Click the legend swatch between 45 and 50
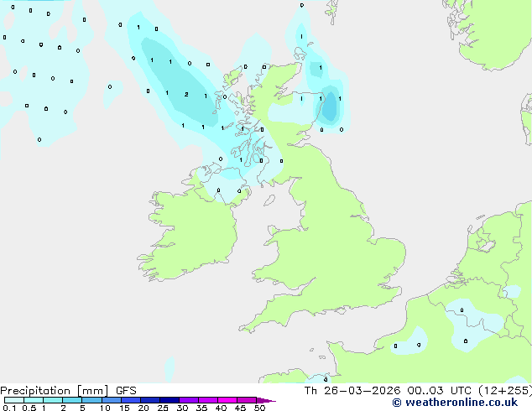Viewport: 532px width, 411px height. (x=247, y=400)
